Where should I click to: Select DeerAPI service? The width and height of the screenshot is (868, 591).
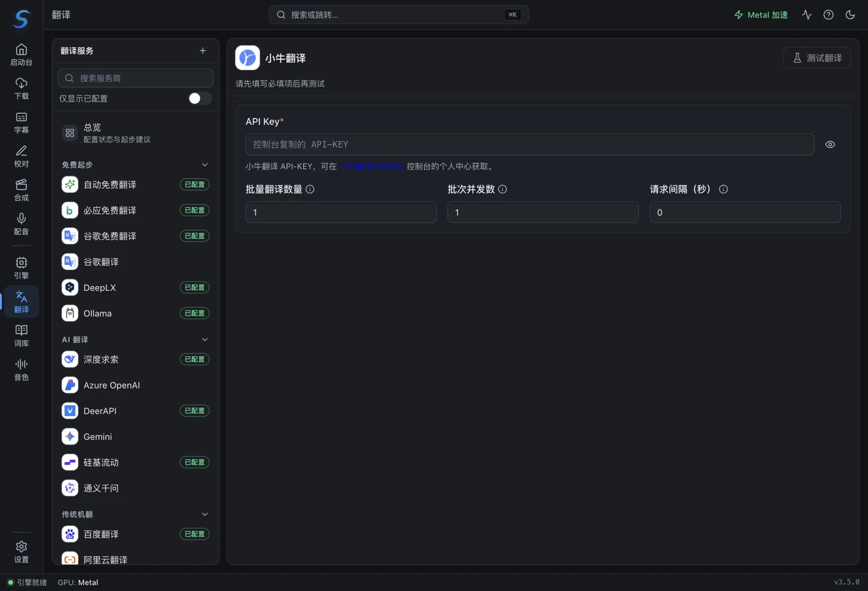(x=136, y=411)
